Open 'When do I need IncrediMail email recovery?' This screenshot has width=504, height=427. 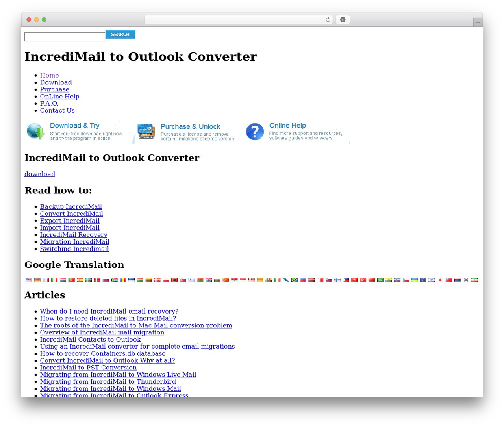pos(109,311)
